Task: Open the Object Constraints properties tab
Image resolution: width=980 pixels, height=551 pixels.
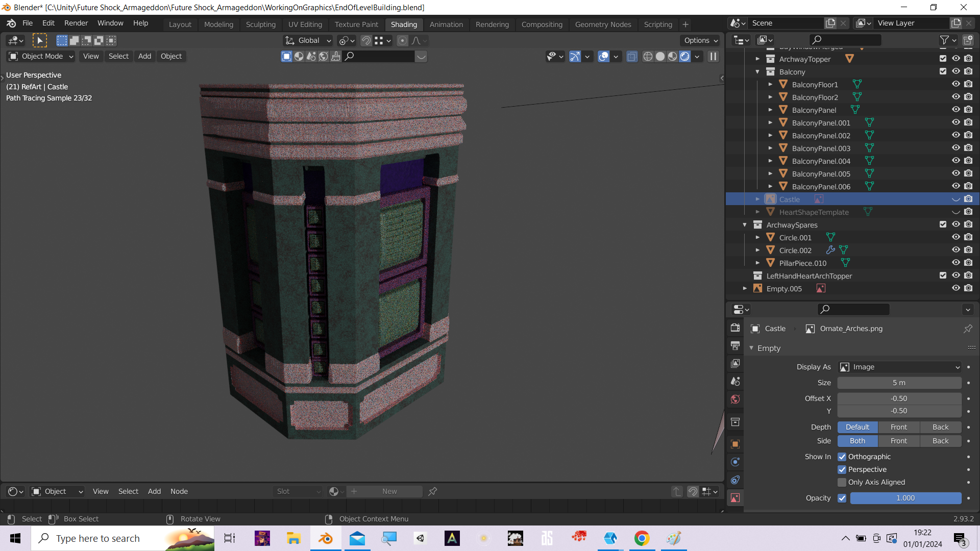Action: click(x=735, y=480)
